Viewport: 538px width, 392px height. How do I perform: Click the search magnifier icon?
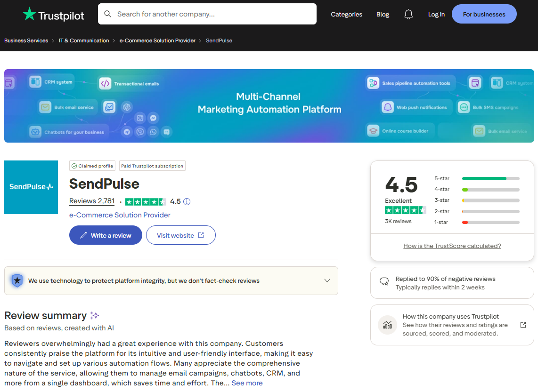click(108, 14)
